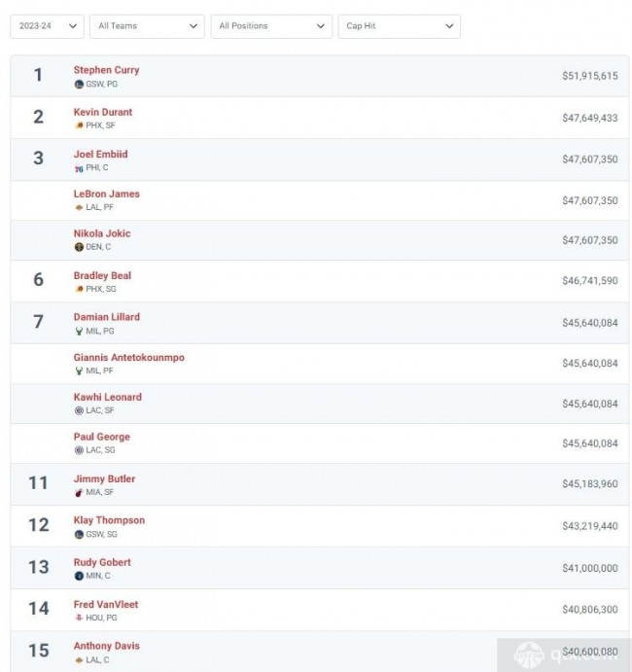632x672 pixels.
Task: Click the 76ers logo under Joel Embiid
Action: click(79, 168)
